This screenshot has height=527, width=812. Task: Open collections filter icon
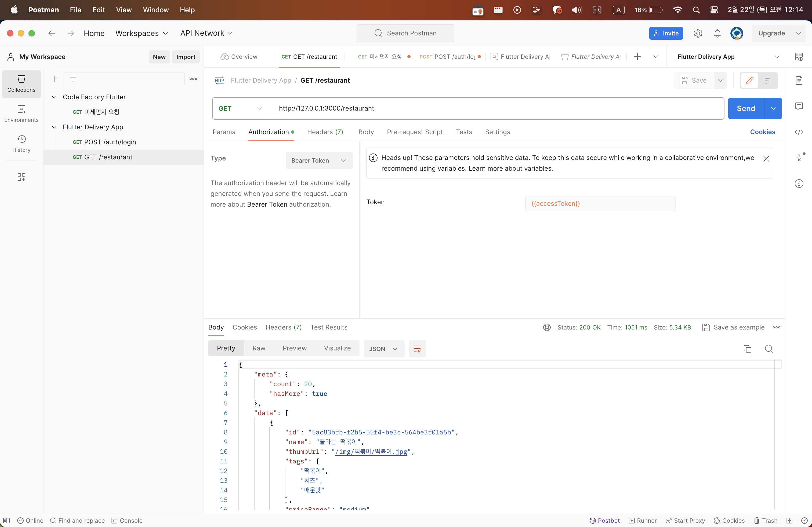73,79
